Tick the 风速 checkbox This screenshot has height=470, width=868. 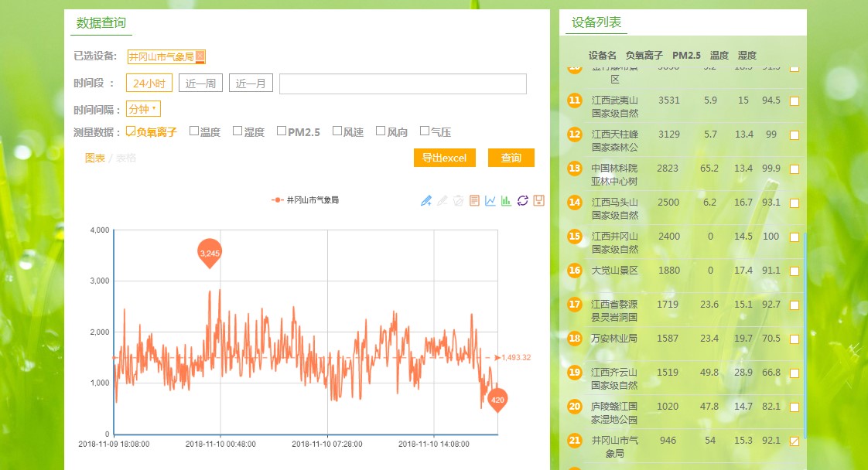coord(337,131)
